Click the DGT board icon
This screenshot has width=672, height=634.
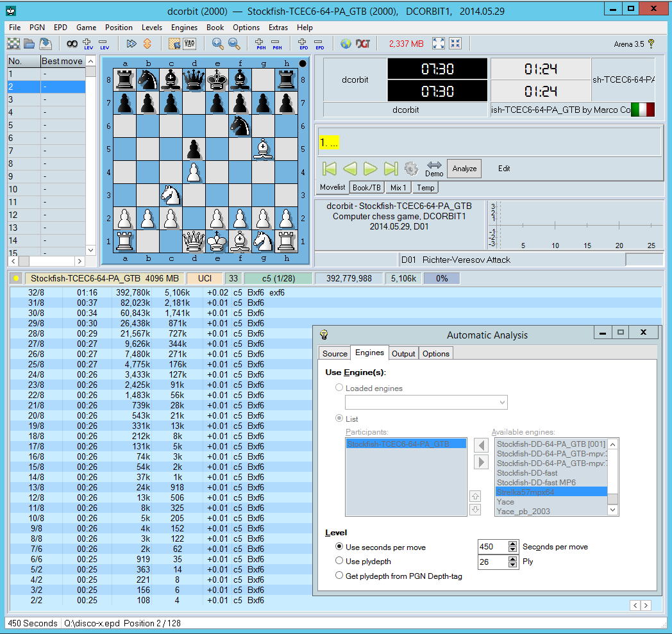point(362,44)
